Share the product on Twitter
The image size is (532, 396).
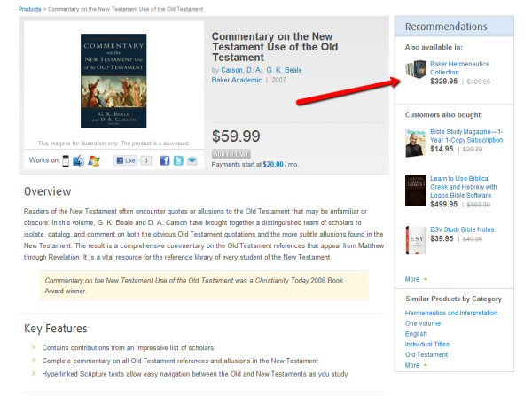[x=178, y=160]
